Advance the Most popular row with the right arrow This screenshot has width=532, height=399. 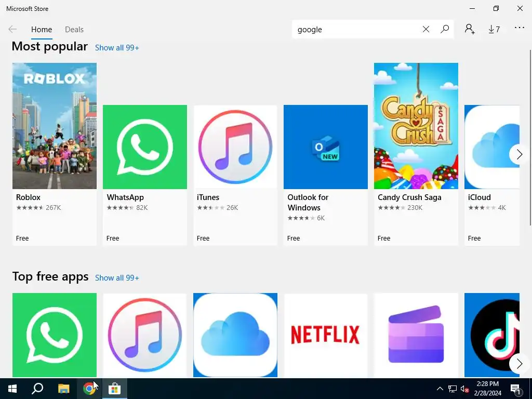point(519,154)
